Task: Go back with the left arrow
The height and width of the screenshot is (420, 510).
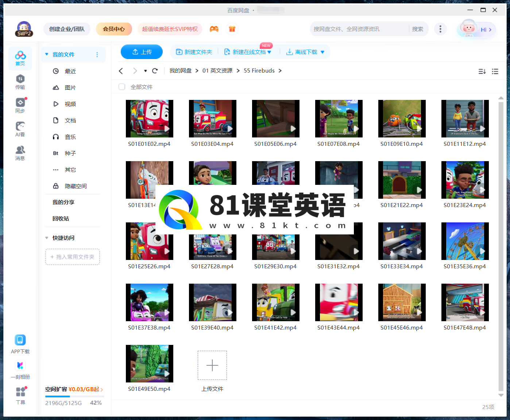Action: pos(121,71)
